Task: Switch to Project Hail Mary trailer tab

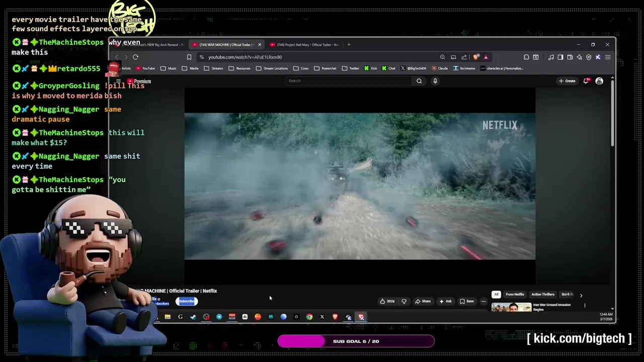Action: coord(304,45)
